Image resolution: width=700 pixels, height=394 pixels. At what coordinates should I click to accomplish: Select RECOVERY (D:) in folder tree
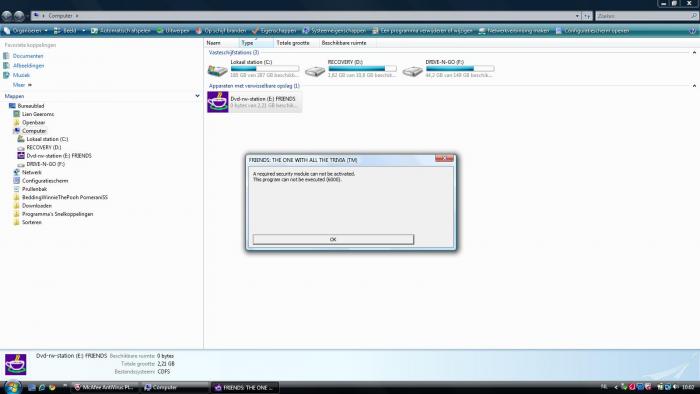44,147
